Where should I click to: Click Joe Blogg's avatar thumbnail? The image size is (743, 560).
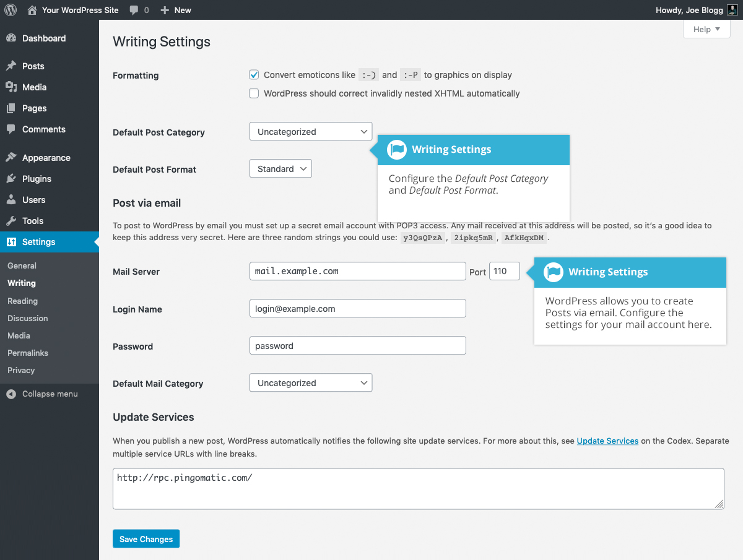(x=732, y=10)
